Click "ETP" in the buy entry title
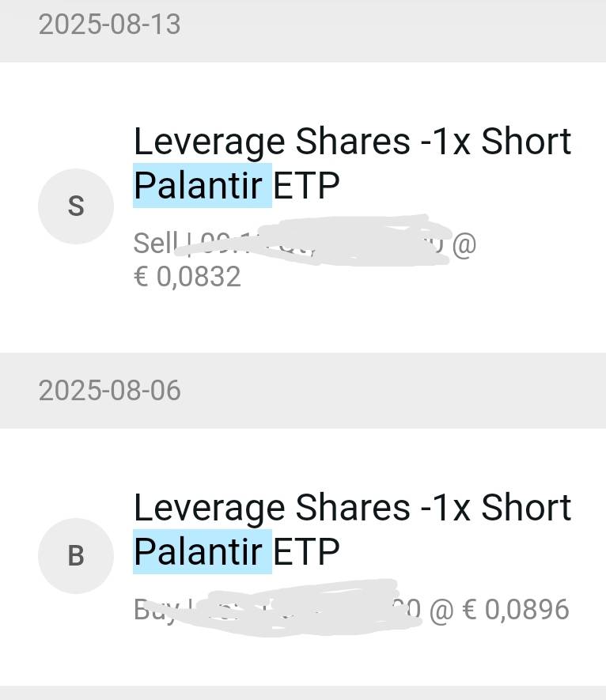 click(x=306, y=551)
